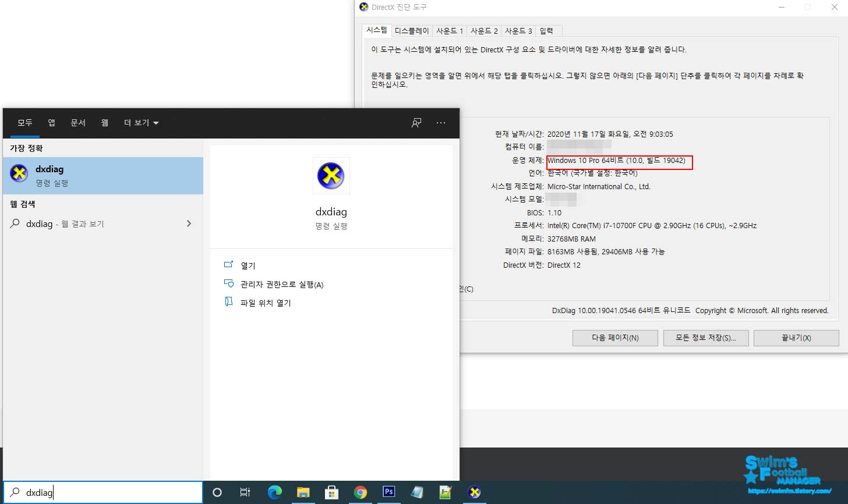Click the 웹 검색 section heading

click(x=23, y=204)
